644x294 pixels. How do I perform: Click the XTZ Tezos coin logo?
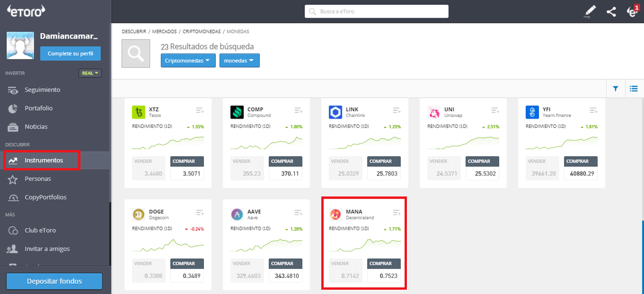pos(139,112)
